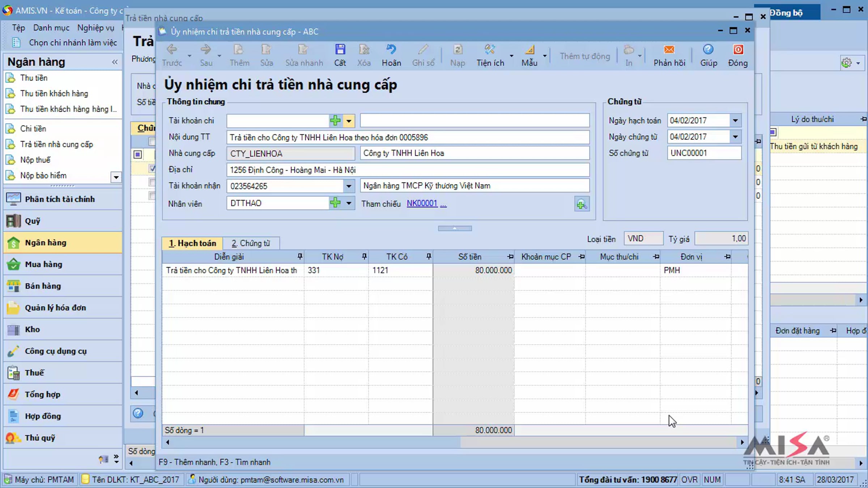Switch to the Hạch toán tab
Viewport: 868px width, 488px height.
point(192,243)
